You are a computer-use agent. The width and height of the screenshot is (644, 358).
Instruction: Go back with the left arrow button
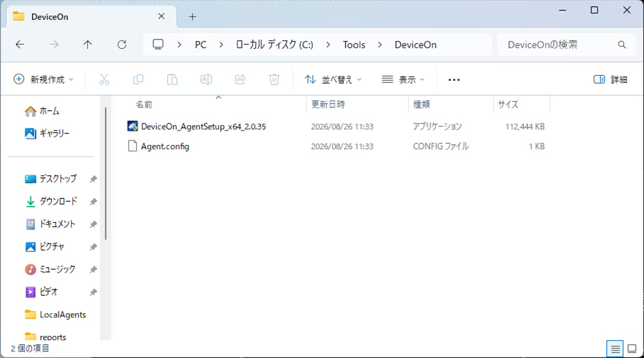coord(20,45)
